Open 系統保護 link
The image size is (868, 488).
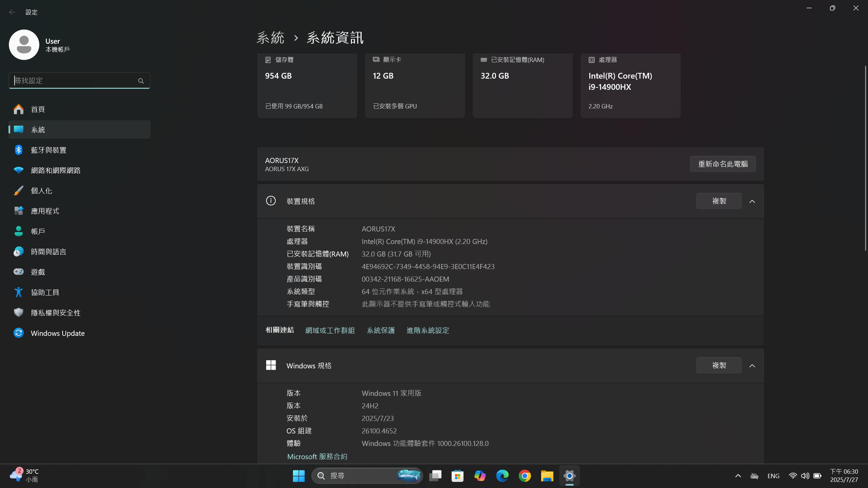(x=381, y=330)
